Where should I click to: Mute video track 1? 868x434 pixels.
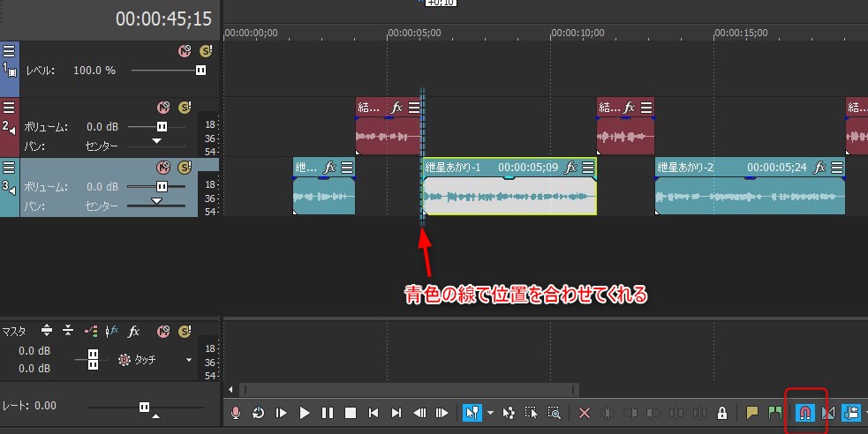click(x=185, y=51)
